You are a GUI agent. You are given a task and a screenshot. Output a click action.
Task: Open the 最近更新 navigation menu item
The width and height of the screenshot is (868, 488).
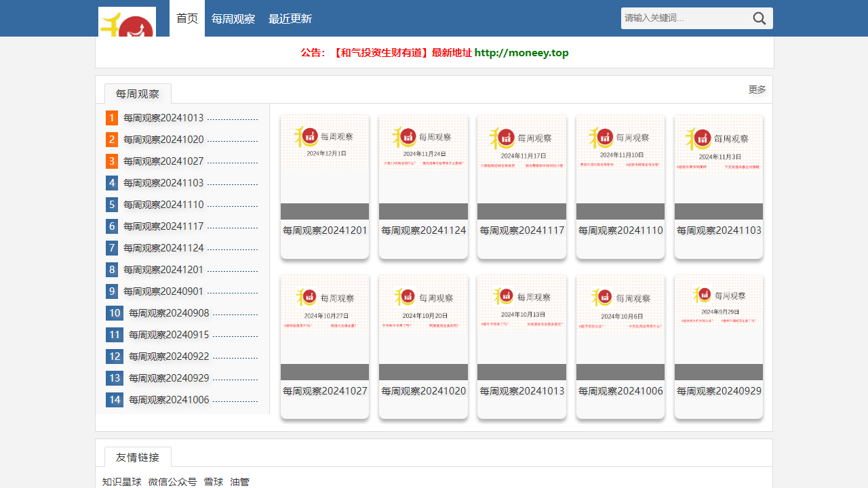pos(290,19)
